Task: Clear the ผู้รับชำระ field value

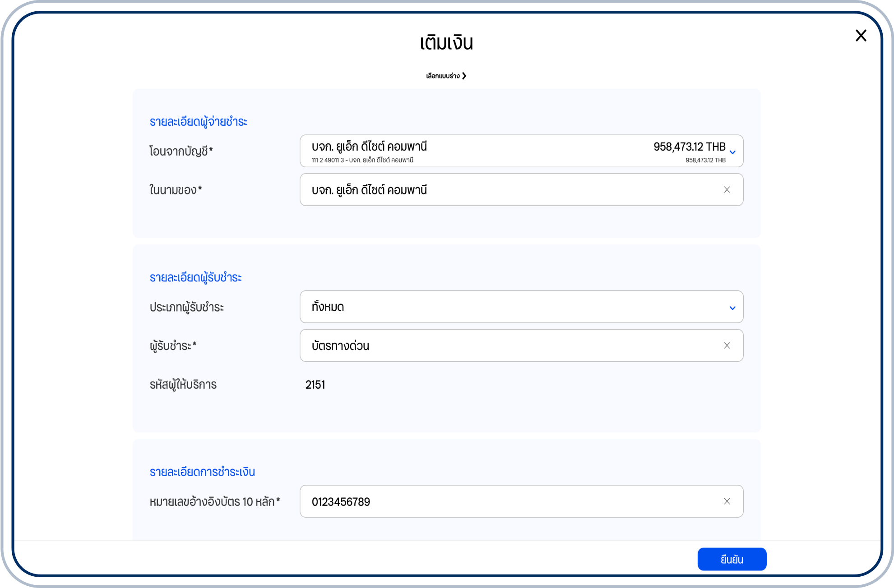Action: pyautogui.click(x=727, y=345)
